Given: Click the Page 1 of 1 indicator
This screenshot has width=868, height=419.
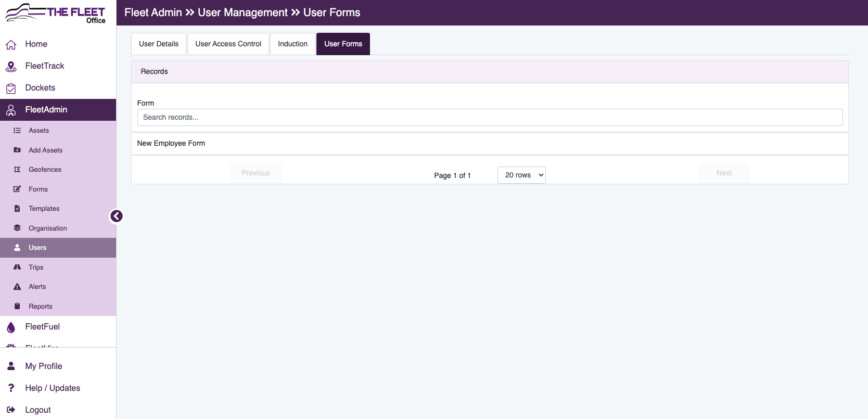Looking at the screenshot, I should [452, 175].
